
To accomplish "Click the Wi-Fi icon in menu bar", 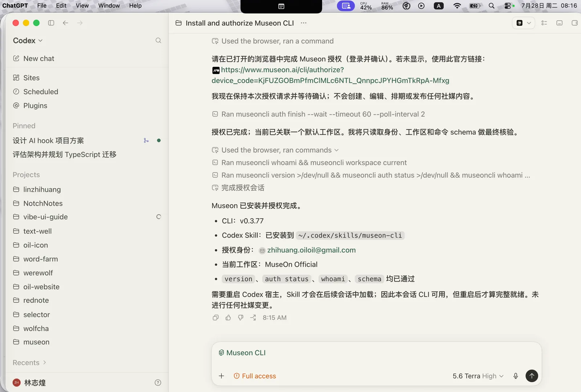I will [457, 5].
